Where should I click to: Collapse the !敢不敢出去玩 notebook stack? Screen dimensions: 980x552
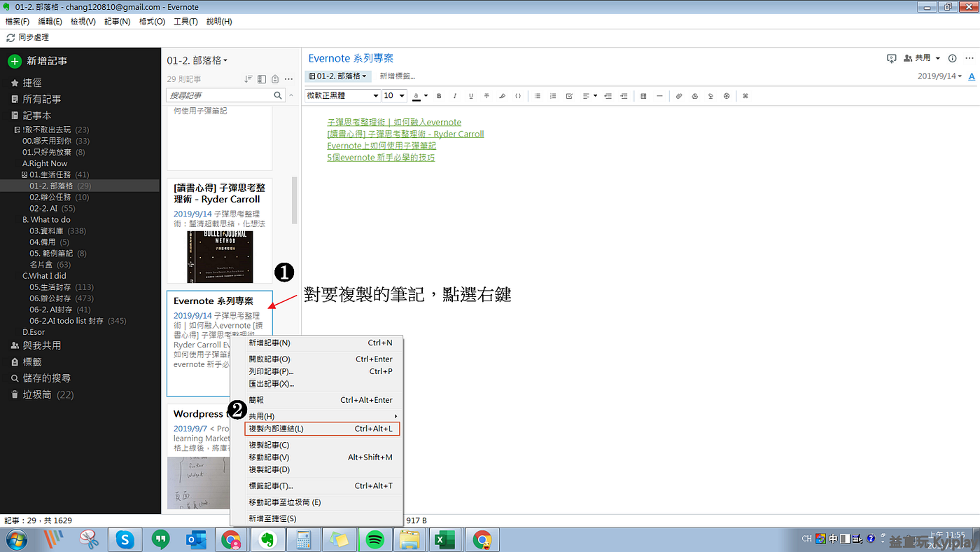pyautogui.click(x=17, y=130)
